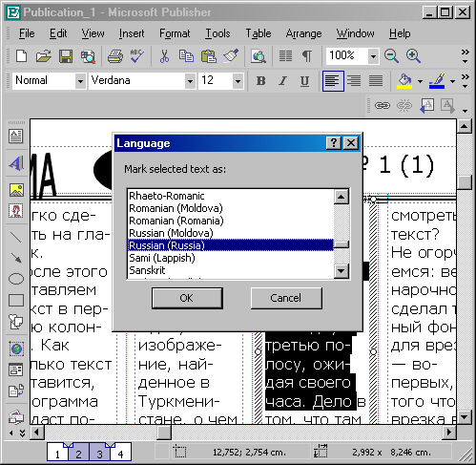The height and width of the screenshot is (465, 476).
Task: Select the Text Frame tool
Action: (x=15, y=137)
